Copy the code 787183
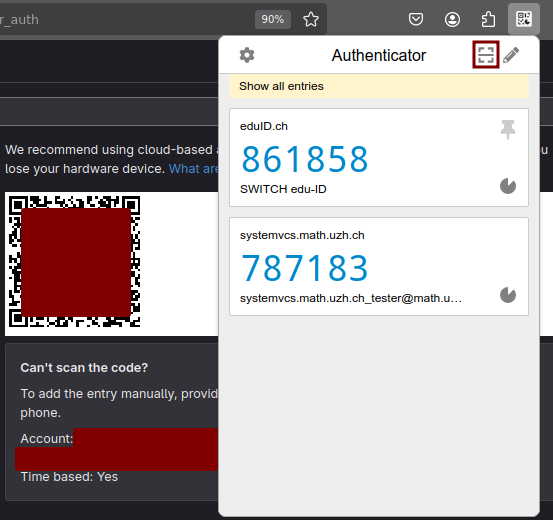The width and height of the screenshot is (553, 520). click(305, 268)
